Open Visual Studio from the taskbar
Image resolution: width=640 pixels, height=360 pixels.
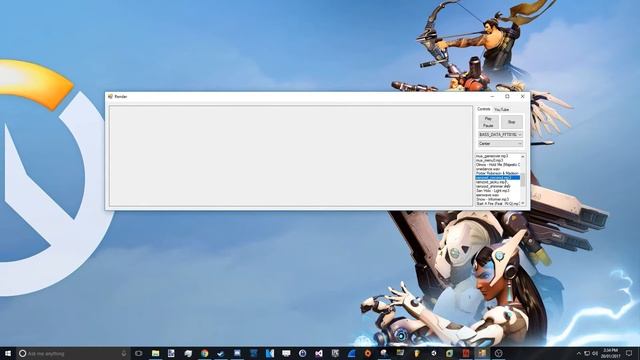319,353
